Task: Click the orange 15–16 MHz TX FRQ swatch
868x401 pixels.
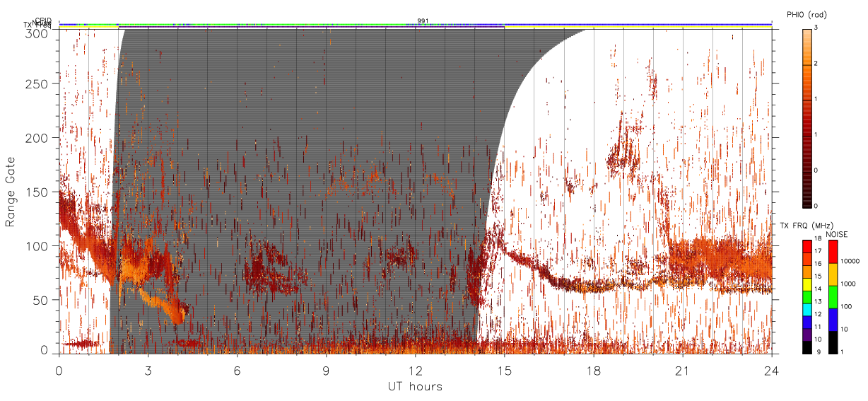Action: [807, 272]
